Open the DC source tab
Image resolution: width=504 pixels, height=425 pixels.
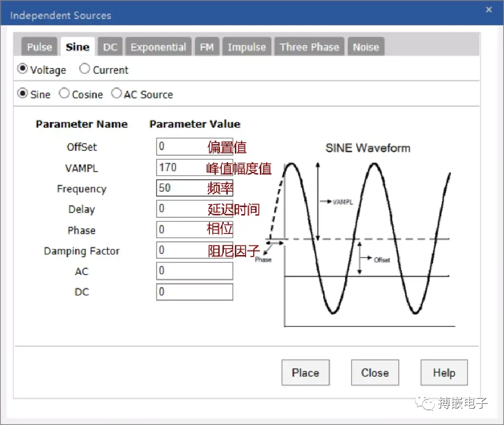110,47
